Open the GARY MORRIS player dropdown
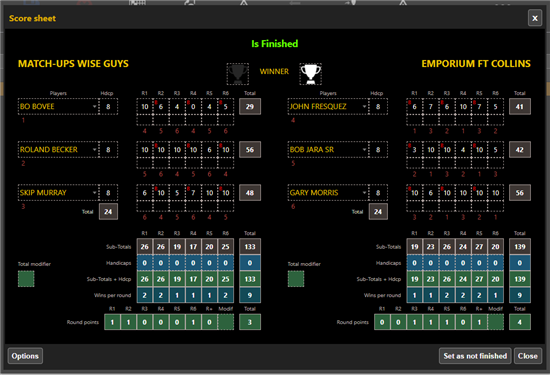 364,193
